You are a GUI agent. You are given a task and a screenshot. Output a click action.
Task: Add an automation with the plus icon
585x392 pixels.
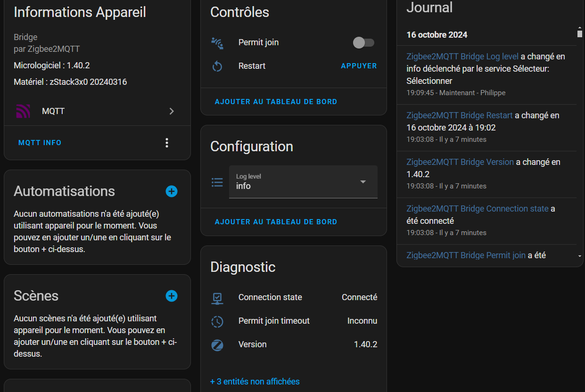coord(172,191)
